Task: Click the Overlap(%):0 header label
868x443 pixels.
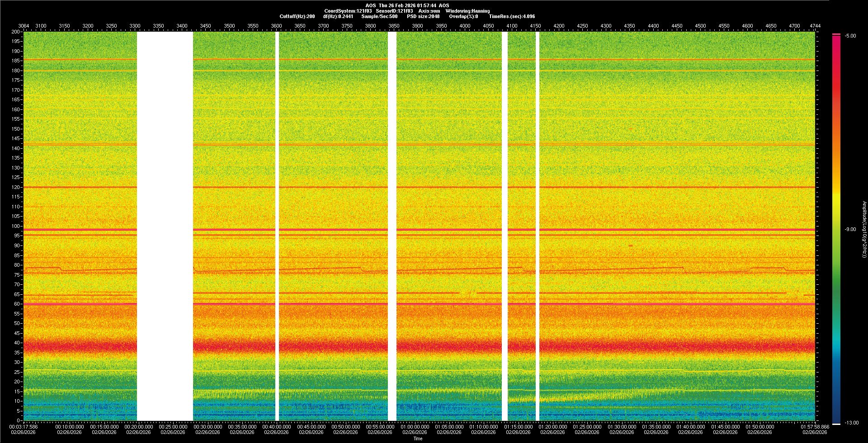Action: click(463, 16)
